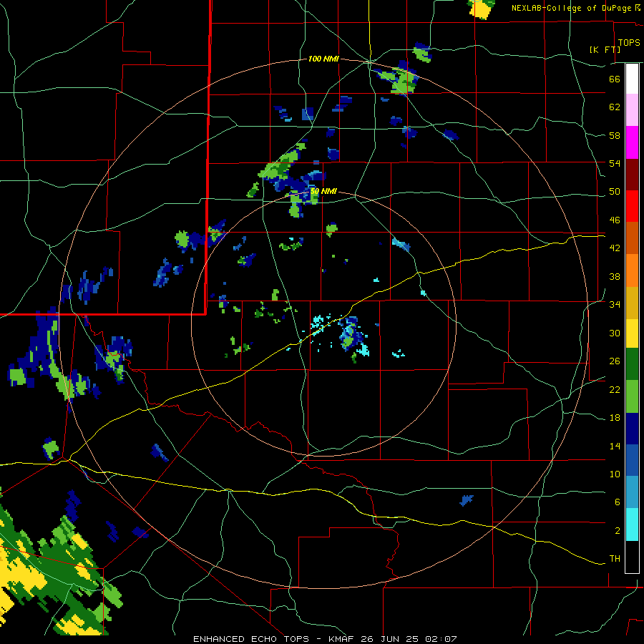Click the dark red legend swatch

(632, 175)
